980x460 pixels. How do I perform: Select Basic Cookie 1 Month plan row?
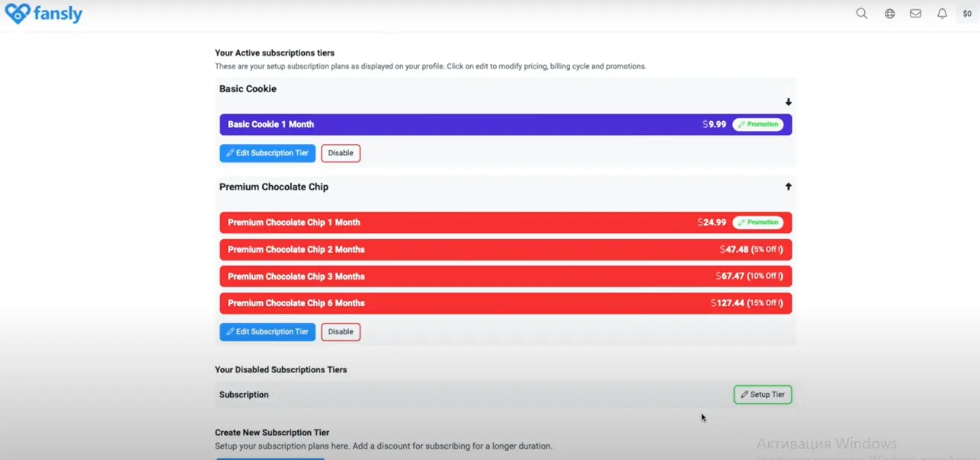tap(457, 125)
